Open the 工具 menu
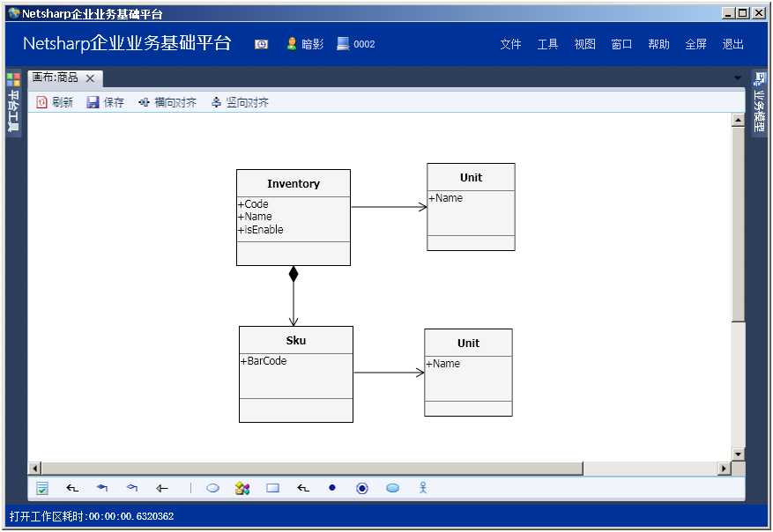The image size is (773, 532). tap(547, 44)
